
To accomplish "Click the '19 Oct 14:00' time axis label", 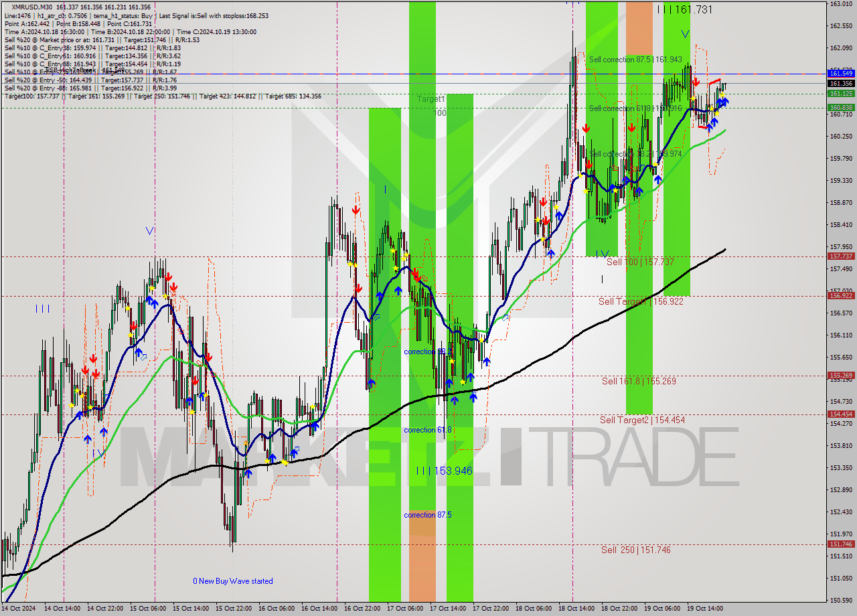I will point(705,609).
